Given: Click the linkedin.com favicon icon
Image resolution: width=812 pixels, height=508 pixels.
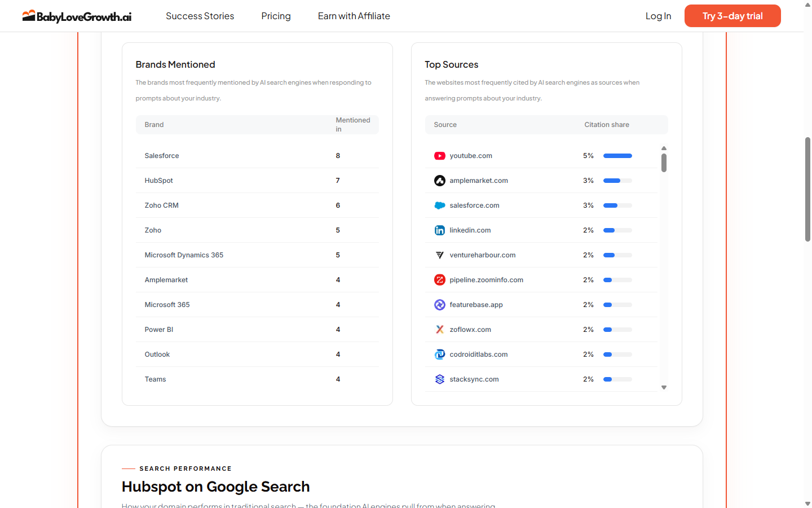Looking at the screenshot, I should 440,230.
